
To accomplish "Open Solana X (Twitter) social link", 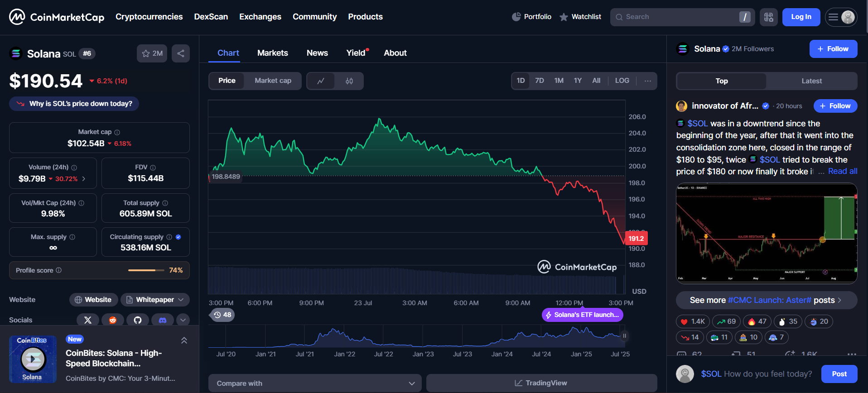I will pyautogui.click(x=88, y=320).
